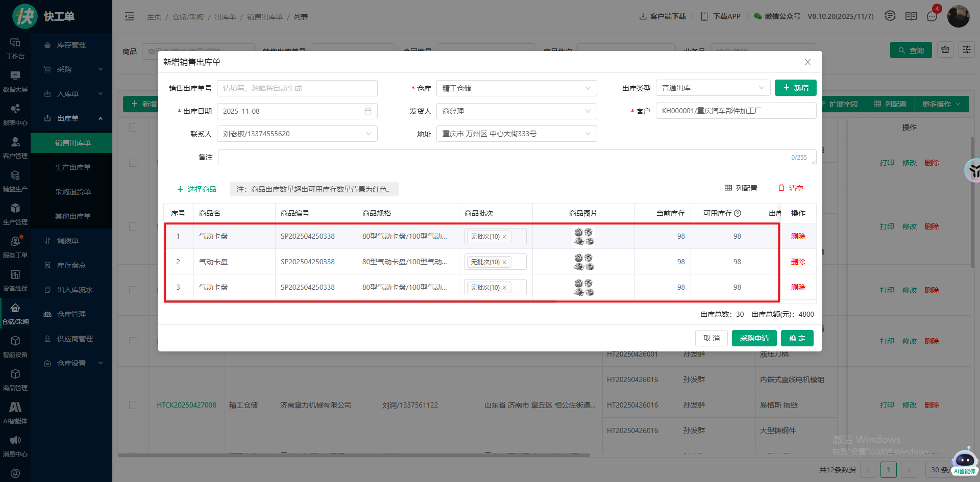The image size is (980, 482).
Task: Toggle the select-all checkbox in list header
Action: 133,128
